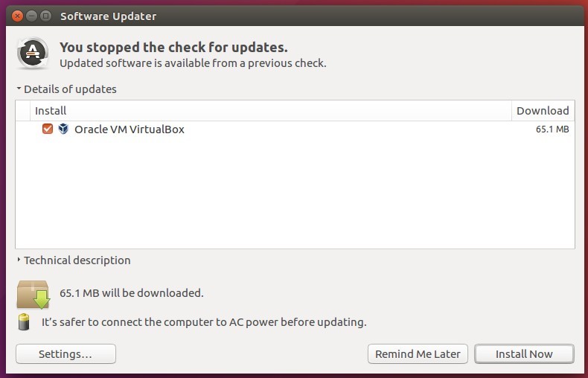This screenshot has width=588, height=378.
Task: Click the Software Updater logo icon
Action: [33, 54]
